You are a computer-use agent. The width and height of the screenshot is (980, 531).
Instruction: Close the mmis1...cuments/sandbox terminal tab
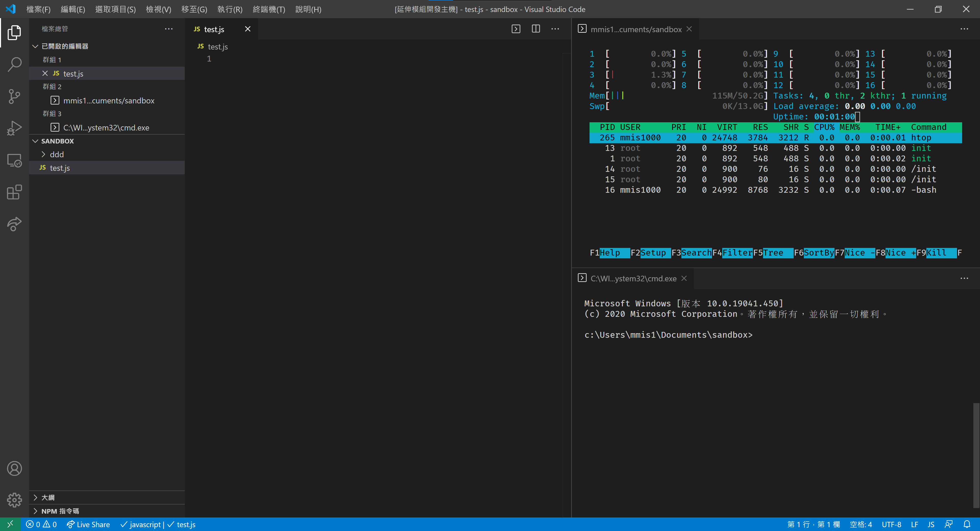tap(689, 29)
